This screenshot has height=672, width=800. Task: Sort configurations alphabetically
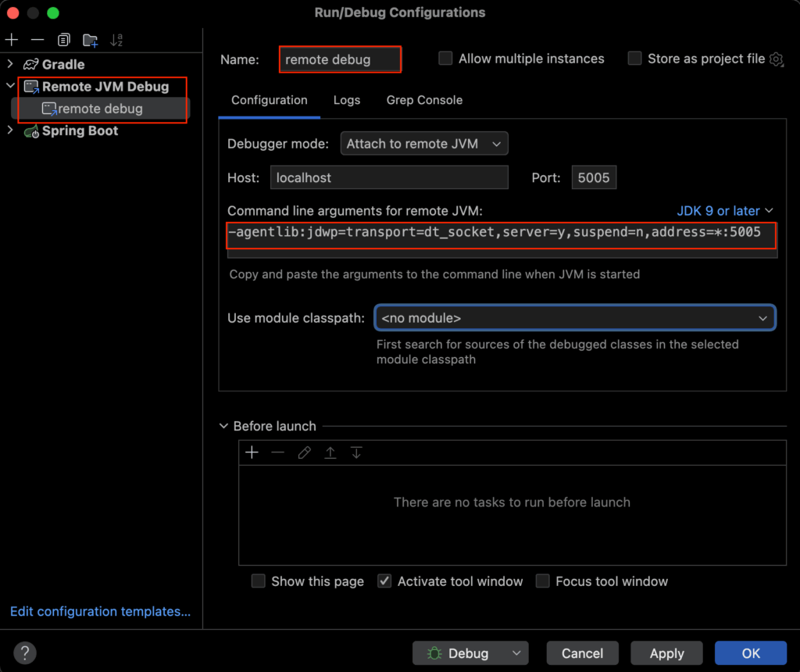[x=117, y=40]
